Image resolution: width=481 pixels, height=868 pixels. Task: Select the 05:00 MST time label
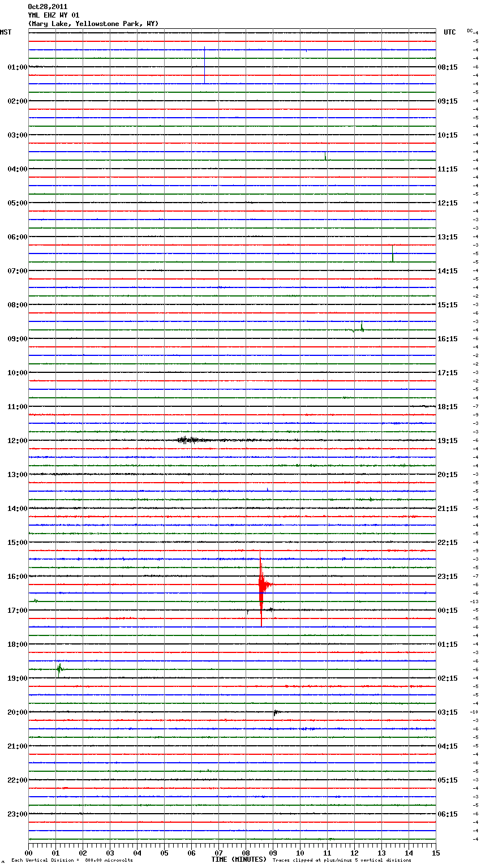(18, 203)
